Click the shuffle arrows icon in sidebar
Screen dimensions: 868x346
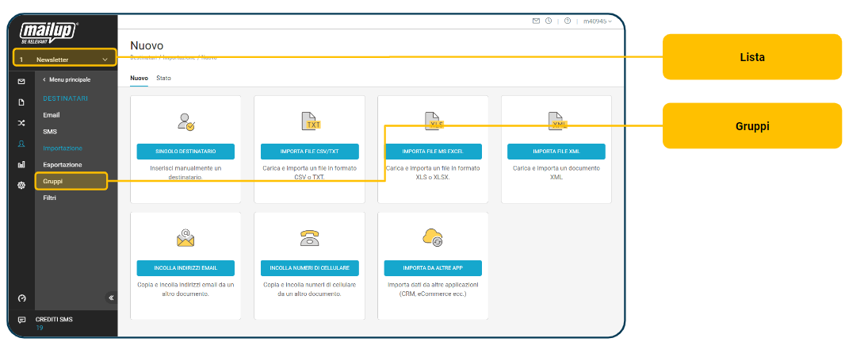tap(21, 123)
